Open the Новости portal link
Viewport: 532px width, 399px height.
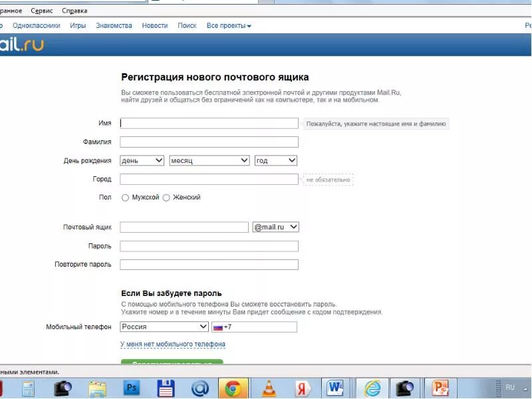[155, 26]
